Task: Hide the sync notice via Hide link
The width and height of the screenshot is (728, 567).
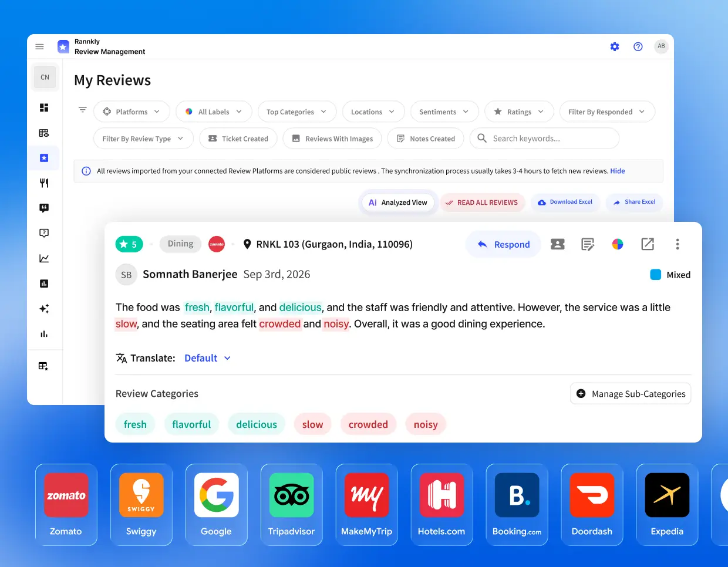Action: coord(618,171)
